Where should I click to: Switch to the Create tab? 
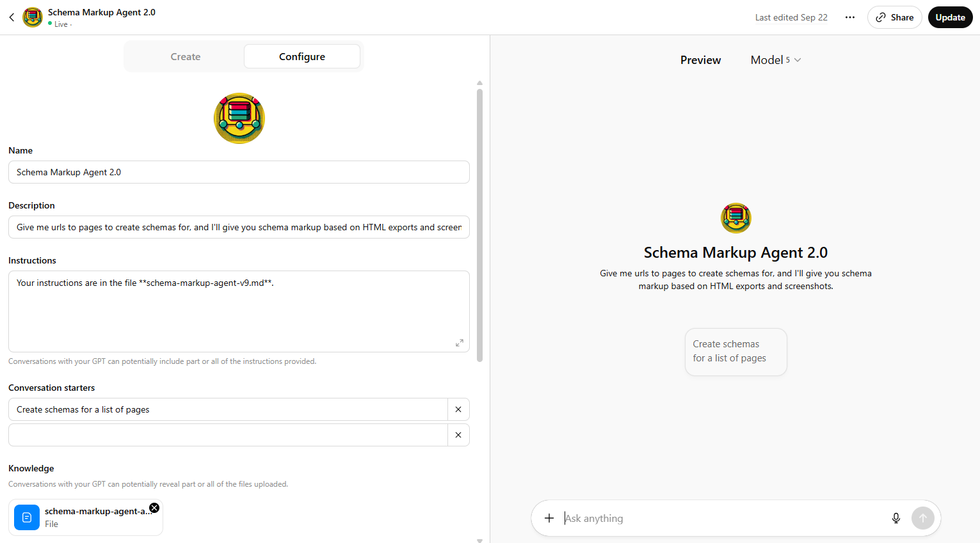(185, 56)
